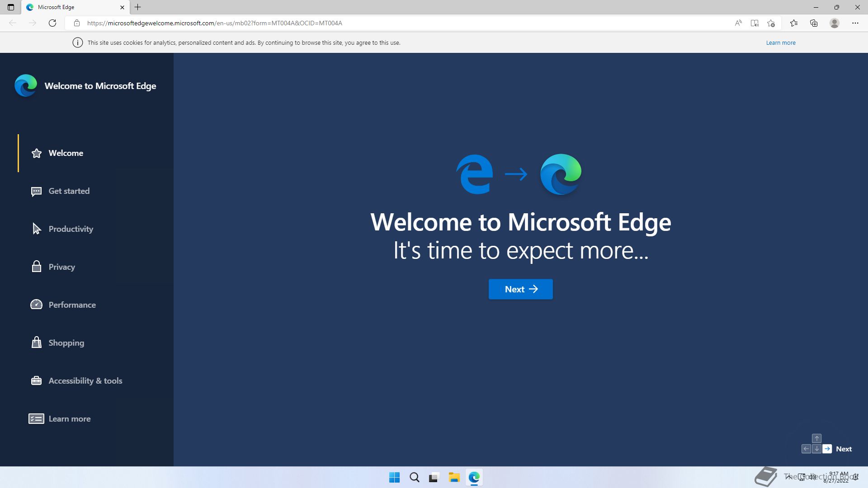Add this page to favorites
This screenshot has width=868, height=488.
771,23
